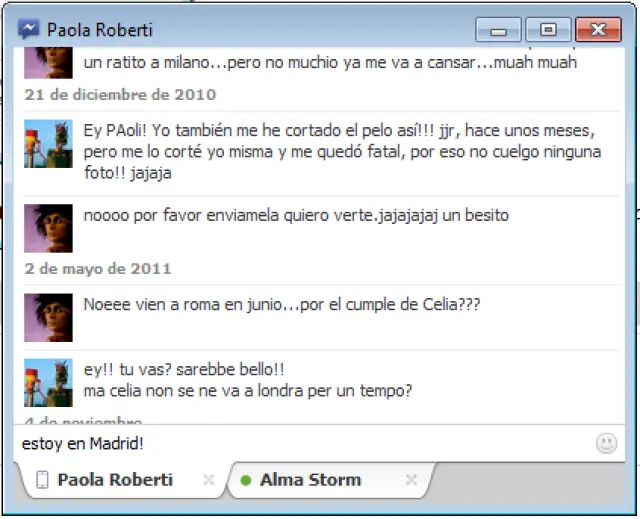Maximize the Paola Roberti chat window
Viewport: 640px width, 519px height.
tap(548, 29)
